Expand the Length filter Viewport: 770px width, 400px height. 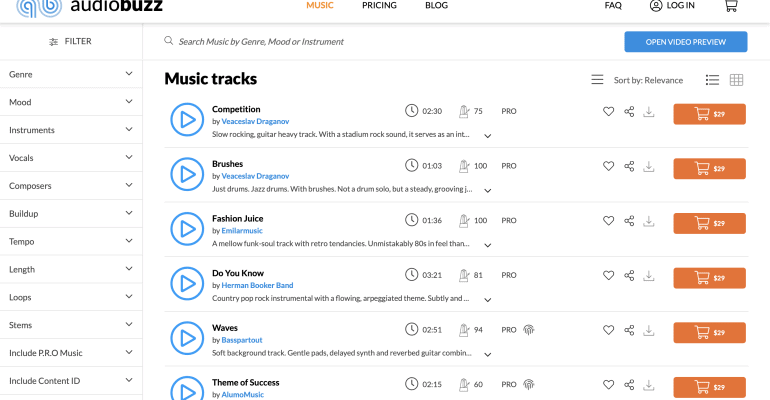pos(71,269)
